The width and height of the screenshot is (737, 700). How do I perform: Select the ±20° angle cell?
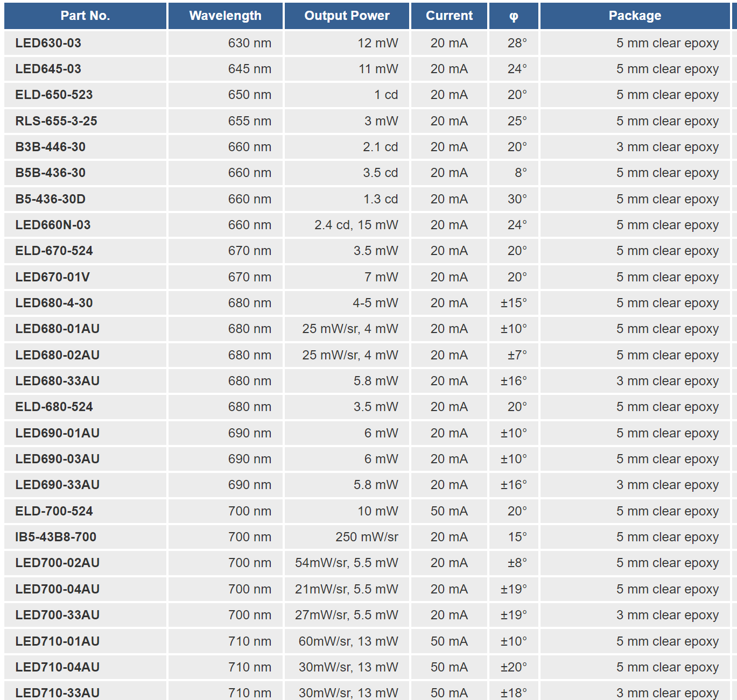[514, 667]
